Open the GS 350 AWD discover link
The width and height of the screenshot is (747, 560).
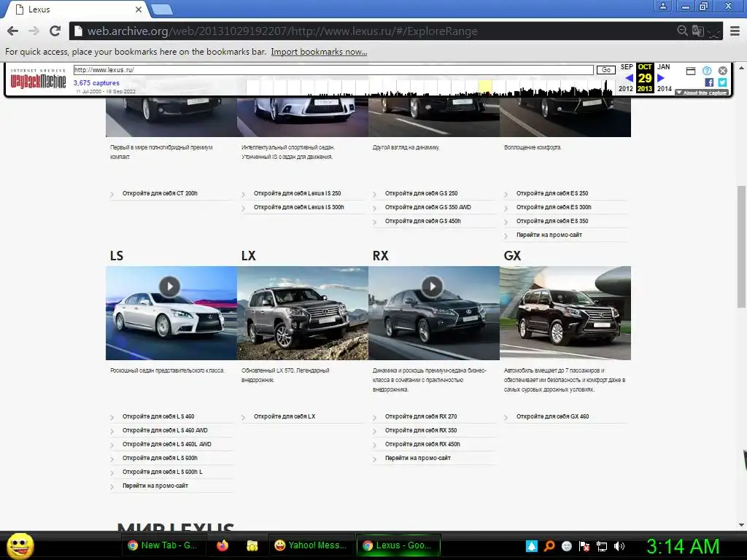427,207
